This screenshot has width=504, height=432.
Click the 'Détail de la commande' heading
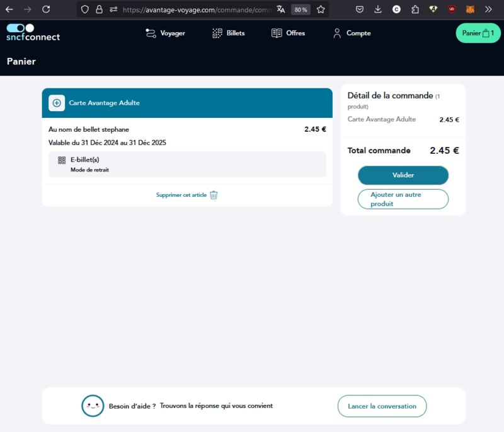390,95
